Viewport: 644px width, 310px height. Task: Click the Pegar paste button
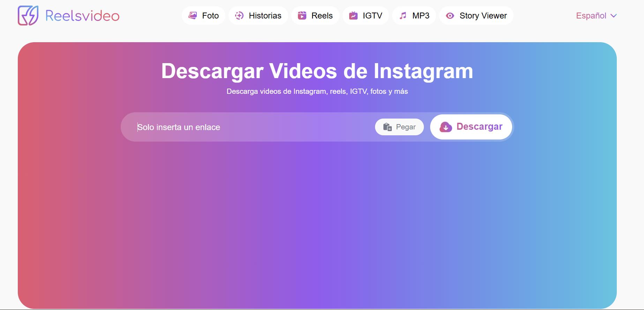point(399,127)
